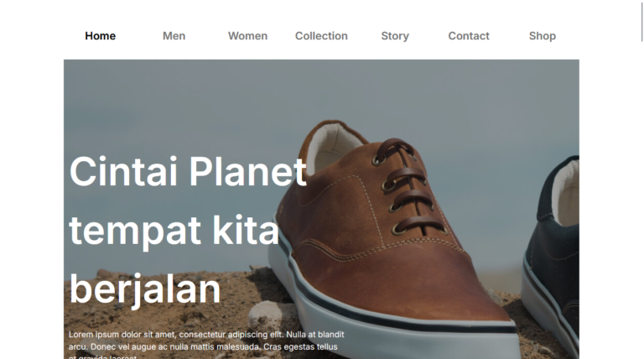
Task: Select Collection in the navigation bar
Action: (321, 36)
